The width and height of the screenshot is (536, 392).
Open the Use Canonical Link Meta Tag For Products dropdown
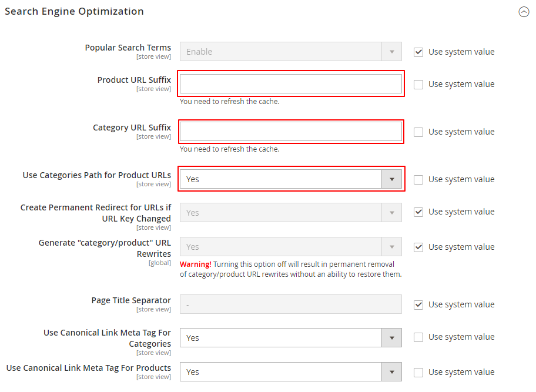pos(392,372)
